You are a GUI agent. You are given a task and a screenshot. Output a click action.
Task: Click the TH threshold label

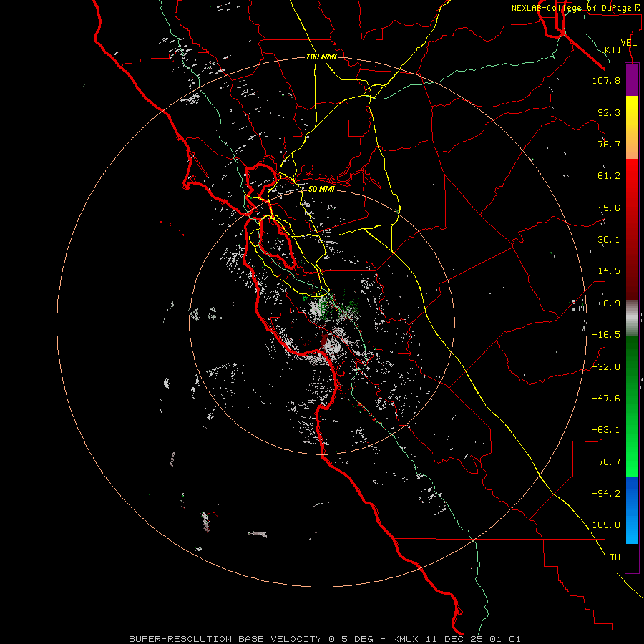pyautogui.click(x=615, y=557)
